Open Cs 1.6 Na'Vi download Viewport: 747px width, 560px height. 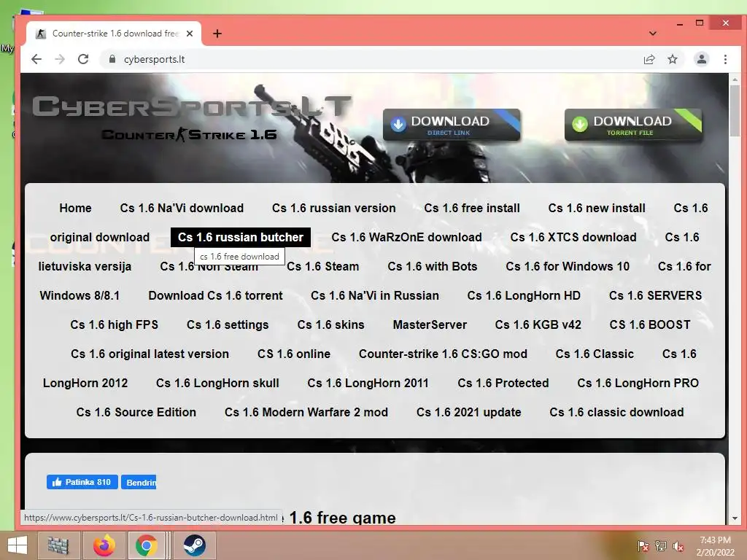[x=182, y=208]
